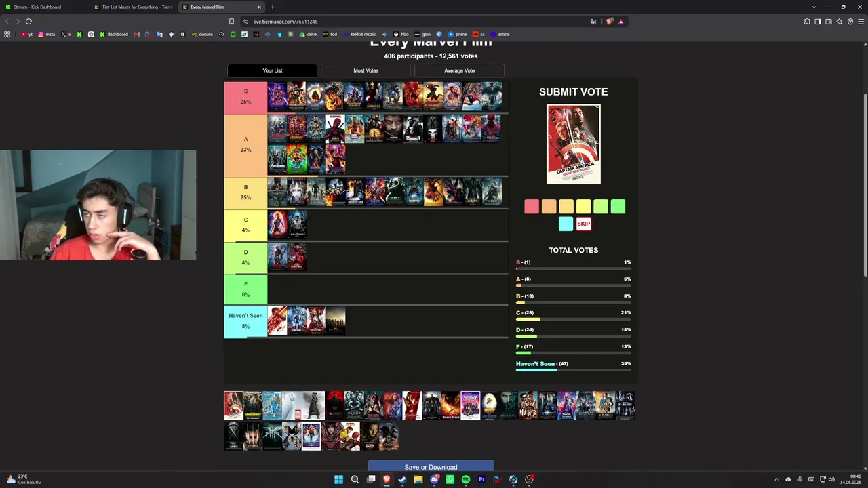Reload the page with the refresh icon

pyautogui.click(x=28, y=22)
